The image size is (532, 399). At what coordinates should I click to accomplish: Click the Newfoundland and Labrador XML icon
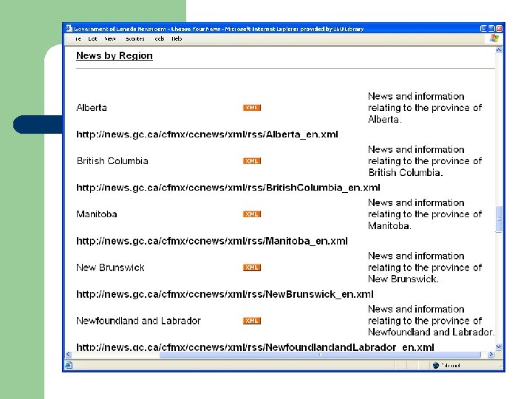pyautogui.click(x=252, y=321)
